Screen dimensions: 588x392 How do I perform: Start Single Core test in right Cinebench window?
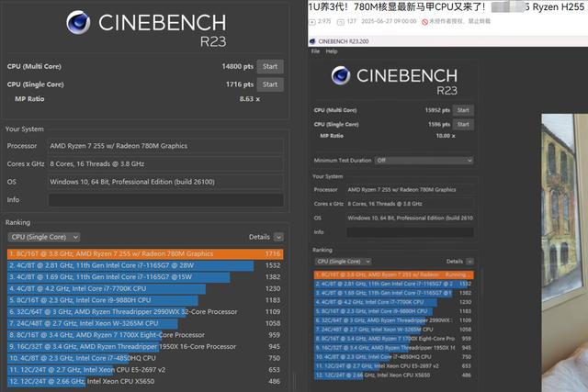pos(463,125)
